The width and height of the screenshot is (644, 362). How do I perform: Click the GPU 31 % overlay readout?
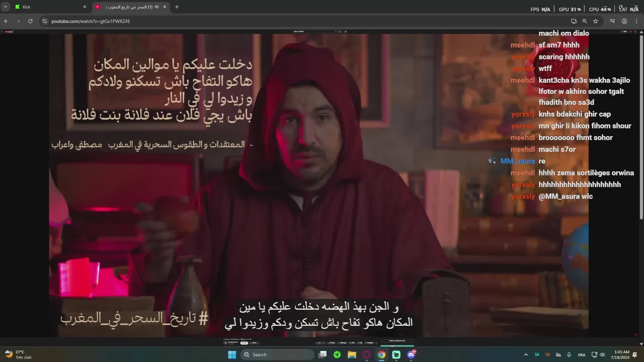(x=570, y=9)
